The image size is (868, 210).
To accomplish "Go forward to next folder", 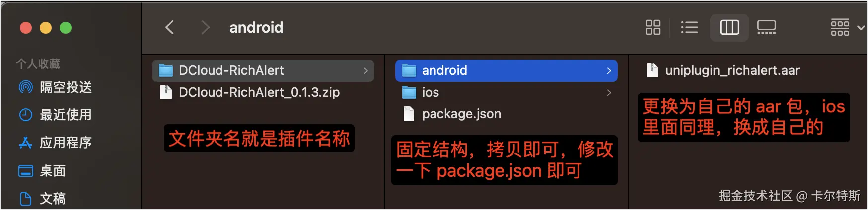I will click(x=205, y=27).
